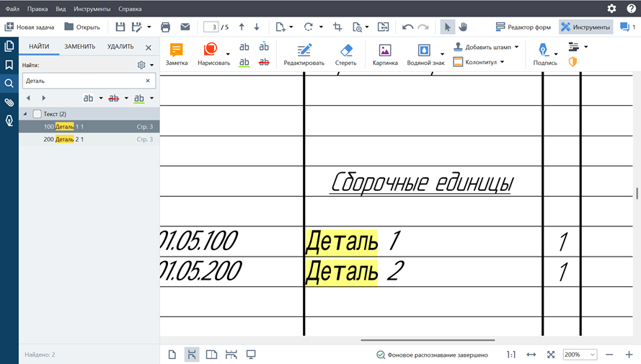Open the zoom level 200% combo box
The image size is (641, 364).
point(580,355)
